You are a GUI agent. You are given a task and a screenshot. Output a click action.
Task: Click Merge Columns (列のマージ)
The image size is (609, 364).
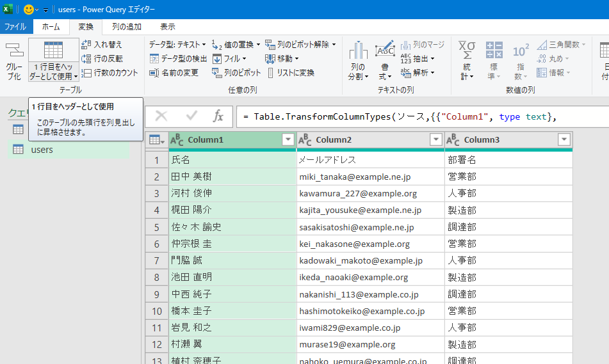click(423, 45)
